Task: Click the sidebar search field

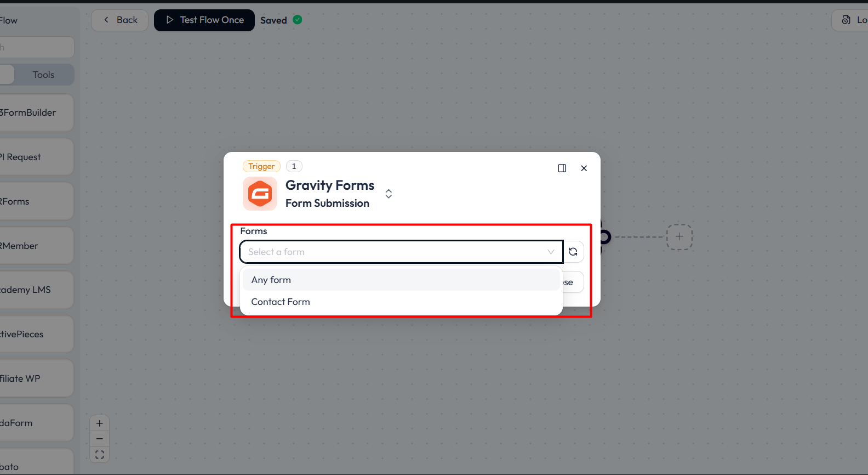Action: click(x=36, y=47)
